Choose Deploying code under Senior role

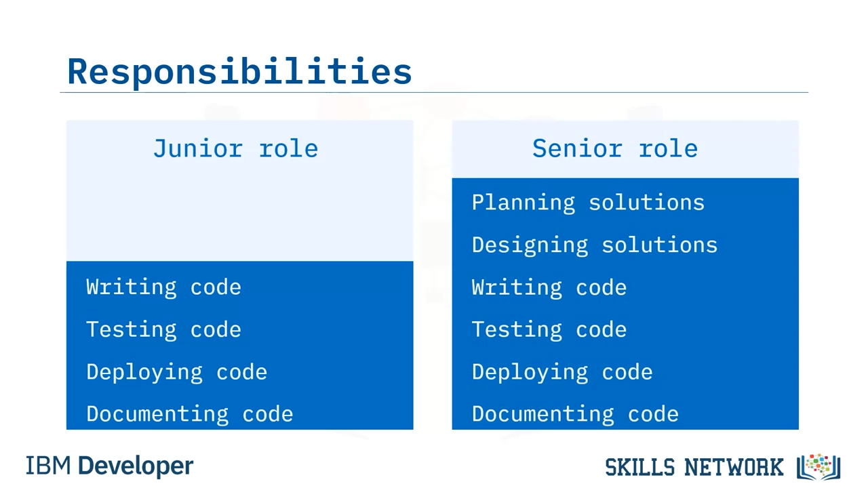561,372
